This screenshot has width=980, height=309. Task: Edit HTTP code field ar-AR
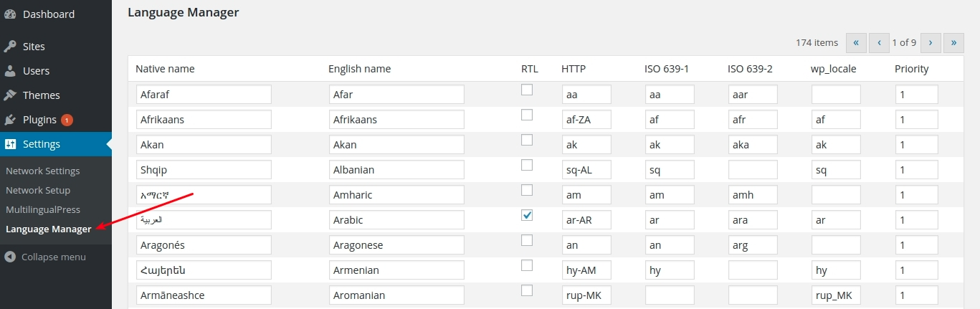pos(586,220)
